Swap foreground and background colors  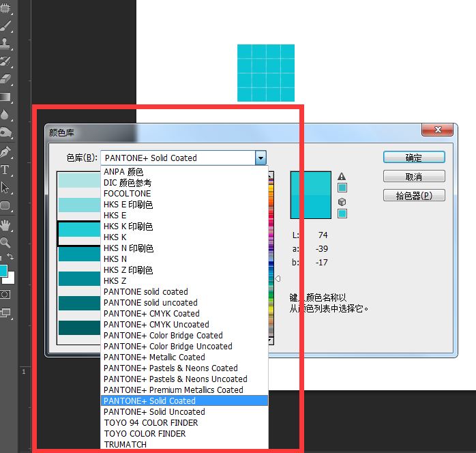click(10, 257)
